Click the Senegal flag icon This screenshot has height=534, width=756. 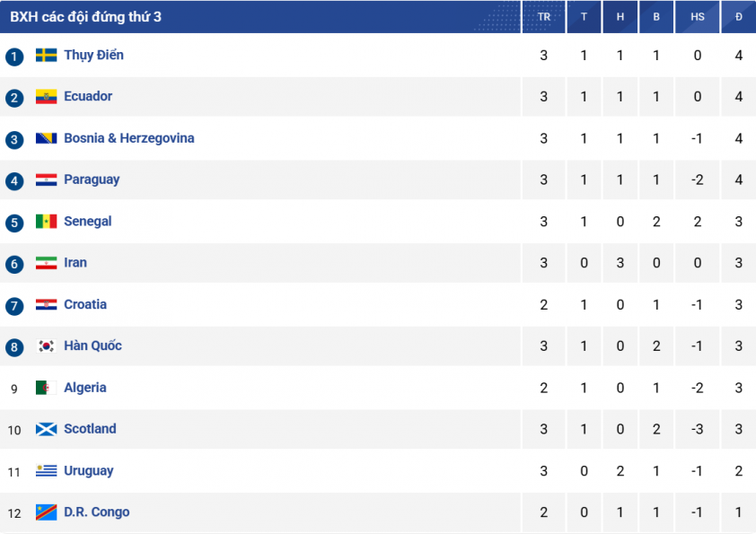47,222
